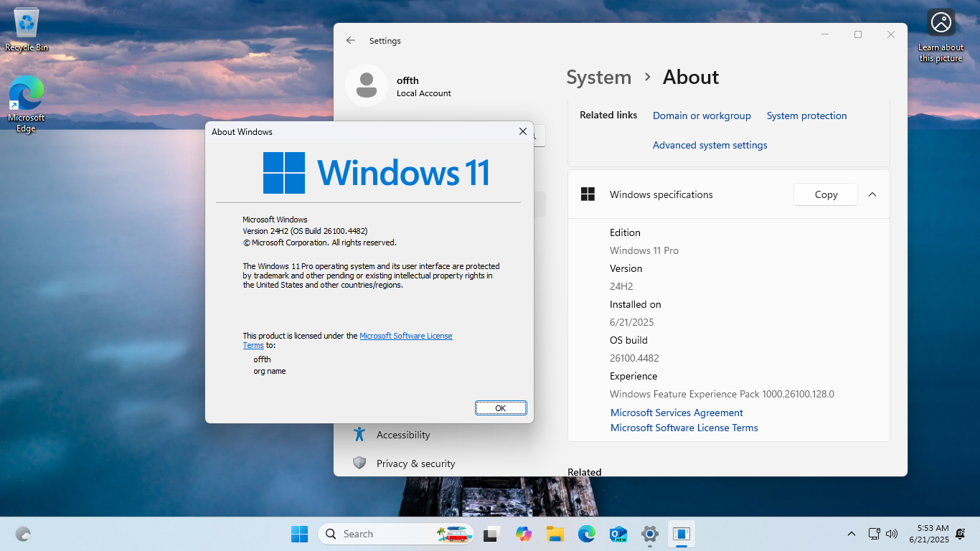Click Windows Feature Experience Pack text
The width and height of the screenshot is (980, 551).
[722, 394]
